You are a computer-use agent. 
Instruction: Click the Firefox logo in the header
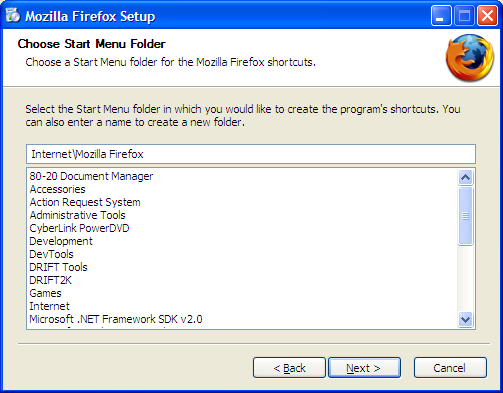tap(470, 58)
